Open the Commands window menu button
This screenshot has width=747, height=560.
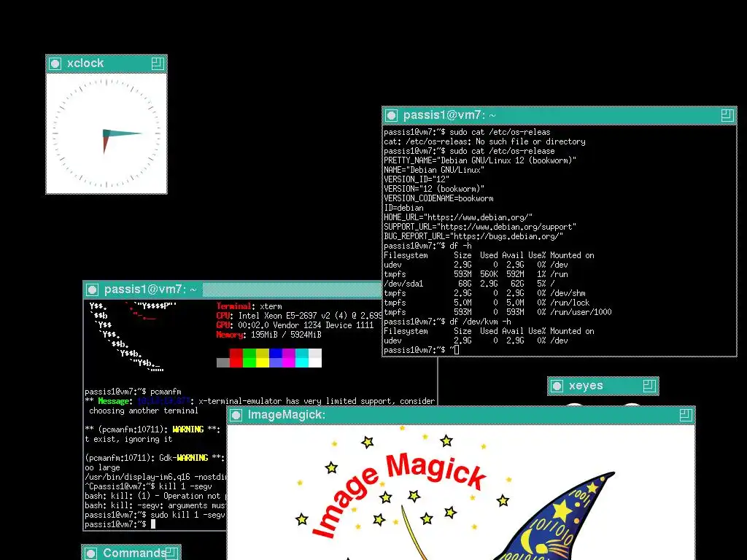coord(91,553)
